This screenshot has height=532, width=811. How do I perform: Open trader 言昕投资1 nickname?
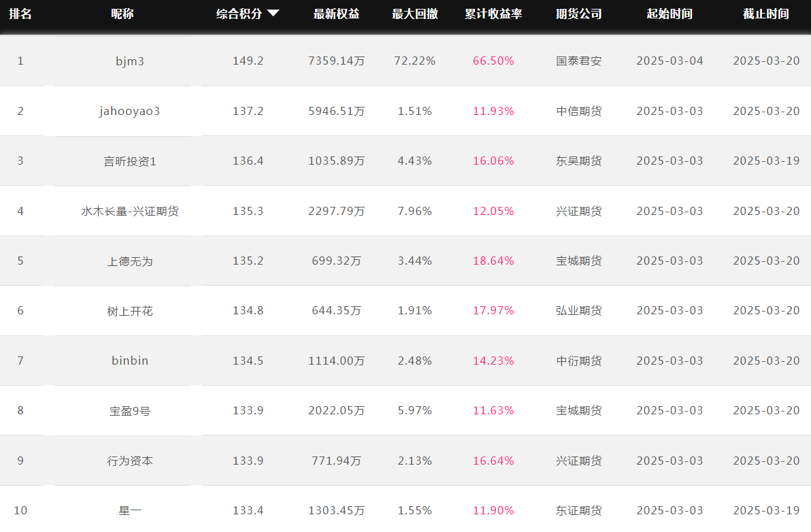click(130, 161)
